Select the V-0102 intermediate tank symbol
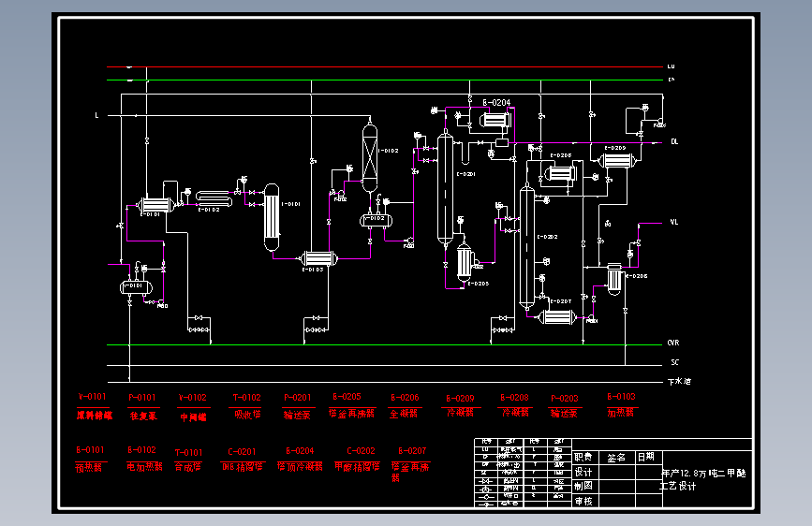The height and width of the screenshot is (526, 812). point(376,221)
